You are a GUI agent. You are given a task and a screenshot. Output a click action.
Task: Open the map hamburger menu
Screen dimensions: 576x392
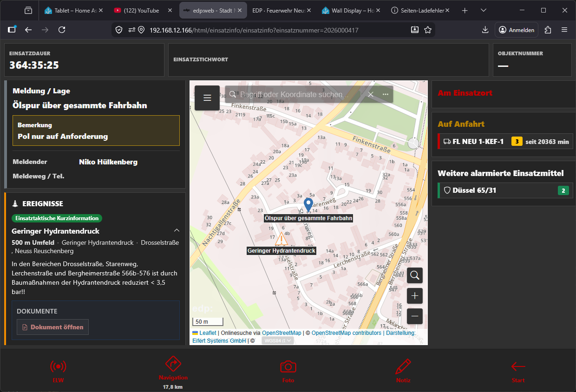(207, 98)
